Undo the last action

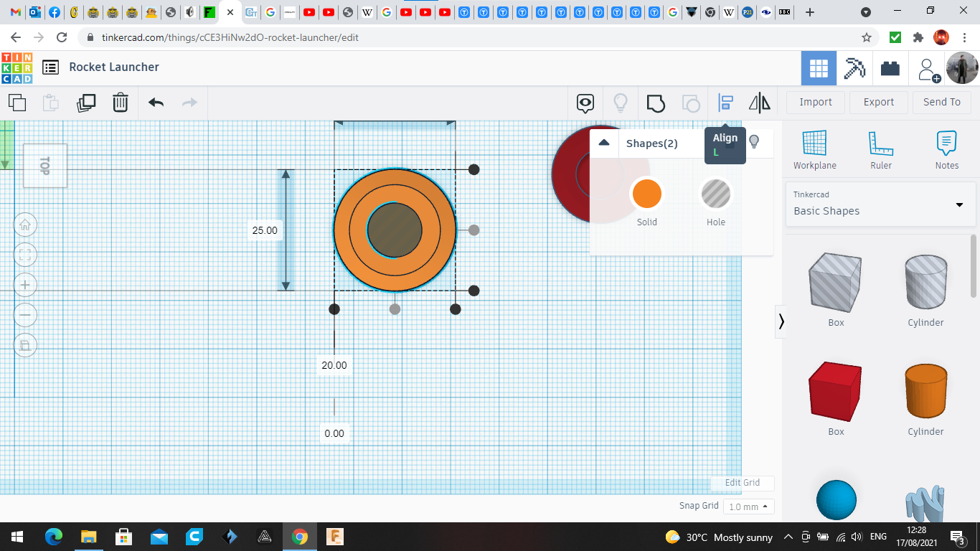(x=156, y=103)
